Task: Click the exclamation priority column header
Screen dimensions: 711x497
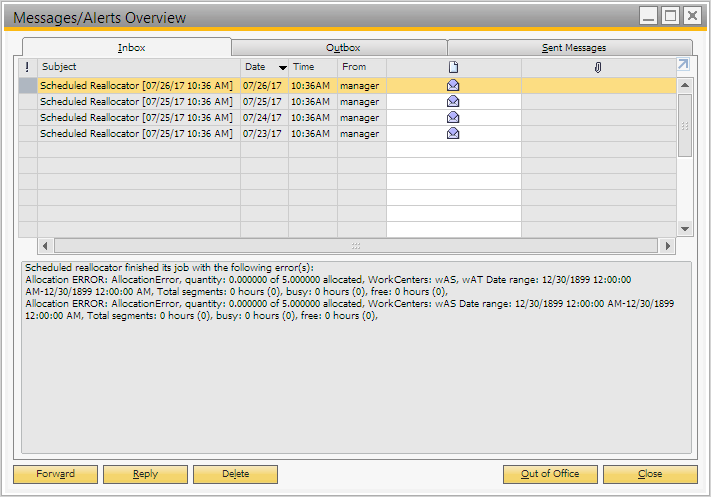Action: click(x=28, y=67)
